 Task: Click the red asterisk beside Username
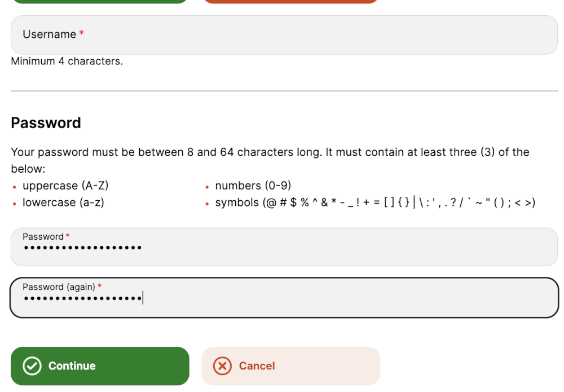pos(82,34)
